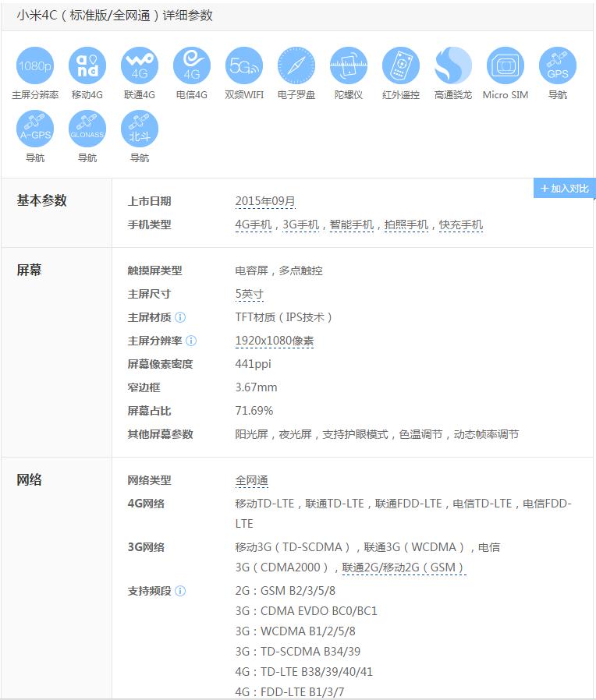
Task: Open the 拍照手机 phone type link
Action: pyautogui.click(x=406, y=224)
